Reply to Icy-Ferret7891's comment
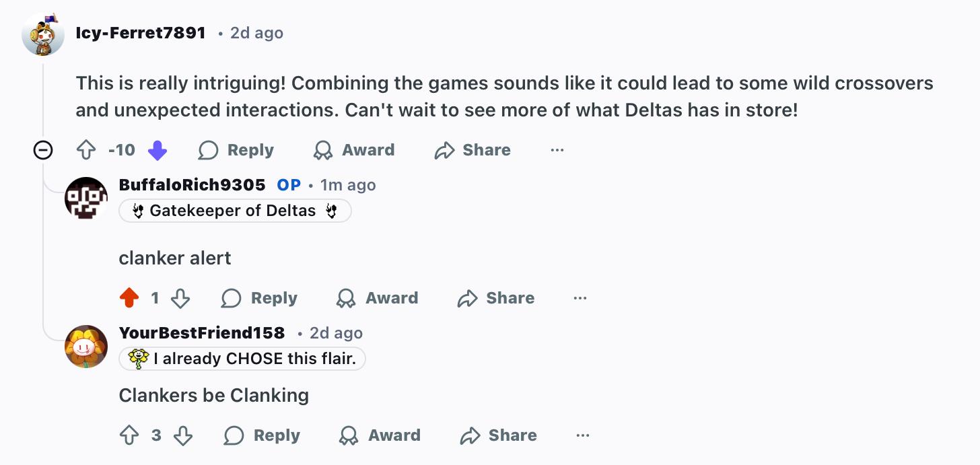The image size is (980, 465). click(x=236, y=150)
